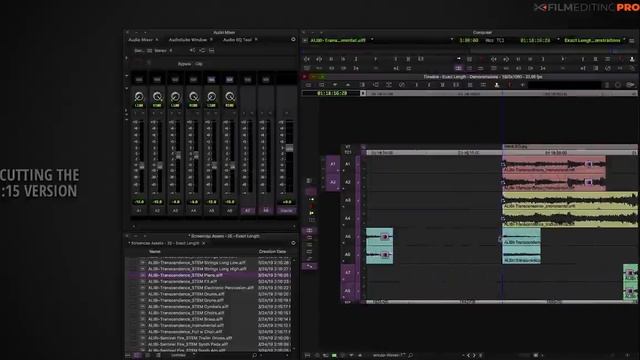
Task: Click the A4 pan knob in mixer
Action: (x=193, y=97)
